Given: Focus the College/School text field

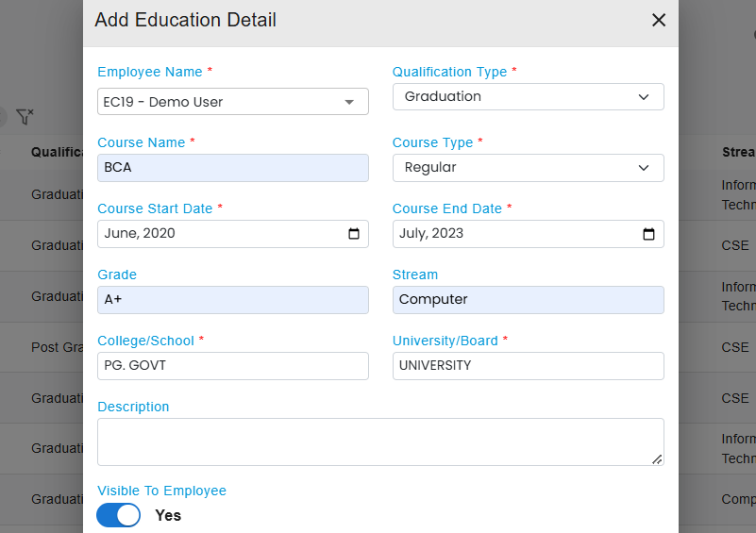Looking at the screenshot, I should click(232, 366).
